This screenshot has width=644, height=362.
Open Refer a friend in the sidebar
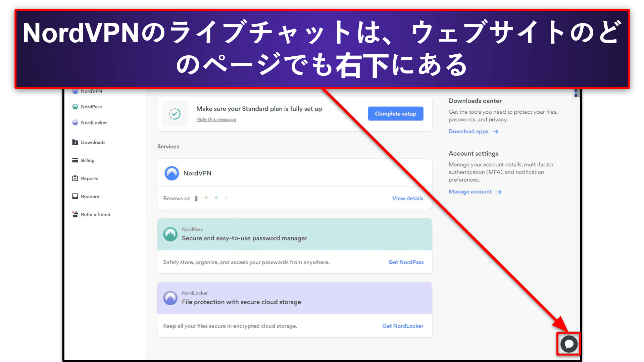(x=95, y=214)
